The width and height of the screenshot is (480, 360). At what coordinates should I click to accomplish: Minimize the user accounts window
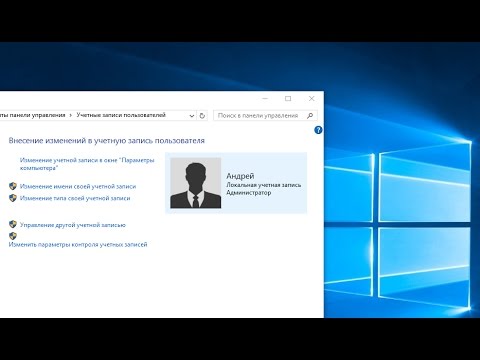pyautogui.click(x=265, y=99)
